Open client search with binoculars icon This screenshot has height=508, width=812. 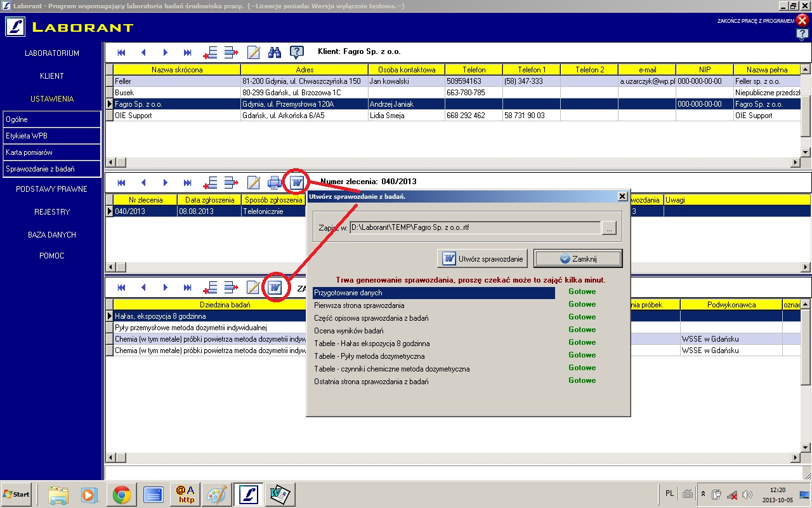click(x=275, y=52)
